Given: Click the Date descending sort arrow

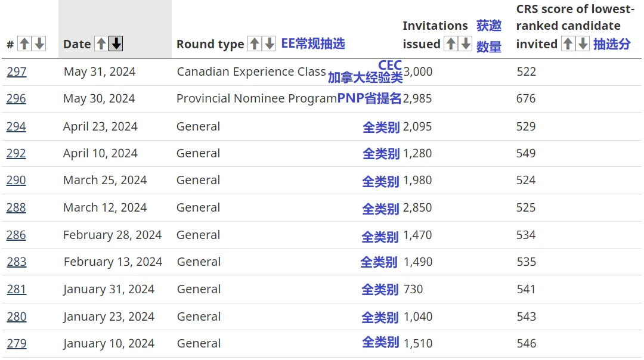Looking at the screenshot, I should (116, 44).
